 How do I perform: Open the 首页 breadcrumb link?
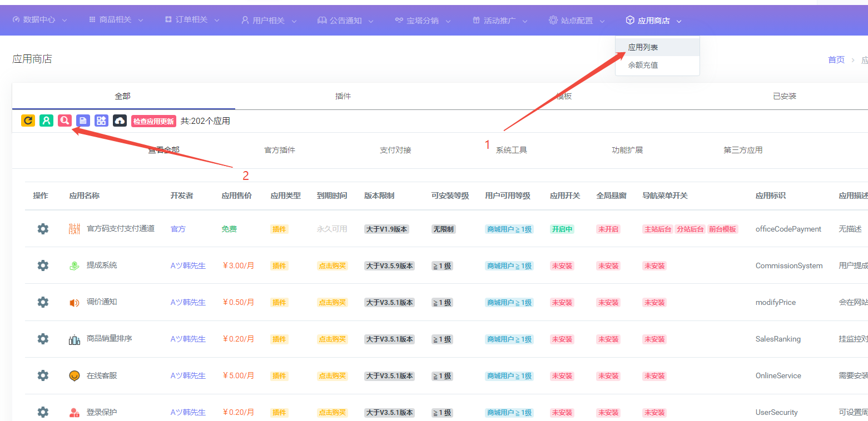(836, 59)
